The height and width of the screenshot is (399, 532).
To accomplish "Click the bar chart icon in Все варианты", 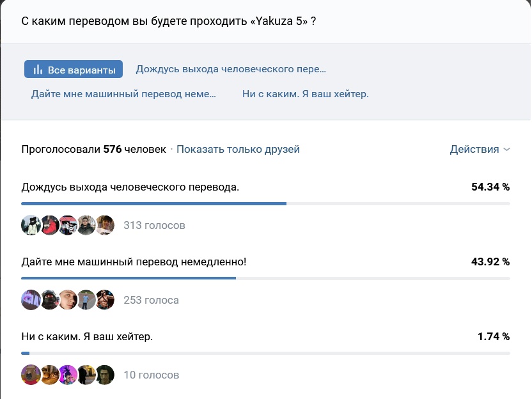I will (x=38, y=70).
